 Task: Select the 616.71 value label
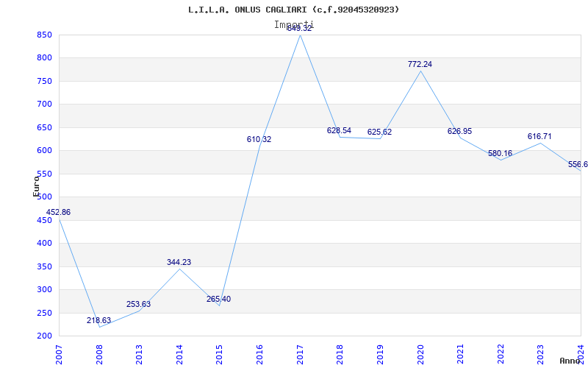tap(539, 136)
